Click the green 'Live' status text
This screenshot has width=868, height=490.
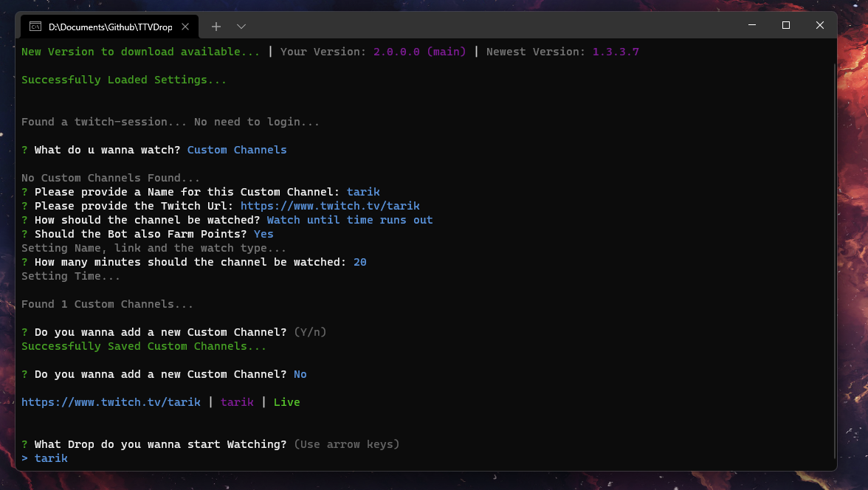tap(286, 402)
